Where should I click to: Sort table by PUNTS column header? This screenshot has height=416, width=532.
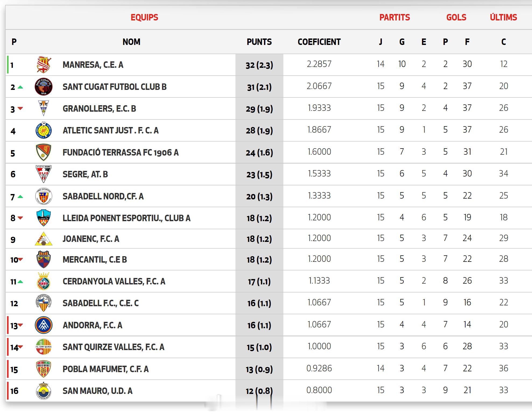coord(259,42)
